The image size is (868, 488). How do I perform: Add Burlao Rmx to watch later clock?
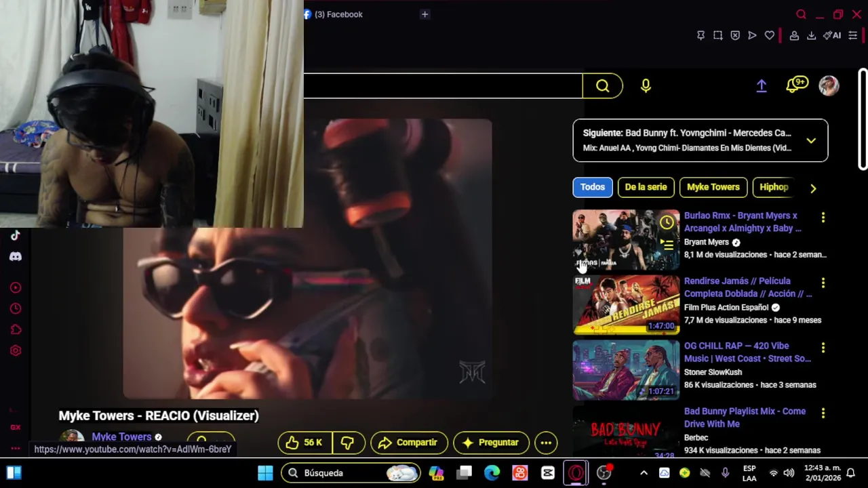tap(667, 223)
